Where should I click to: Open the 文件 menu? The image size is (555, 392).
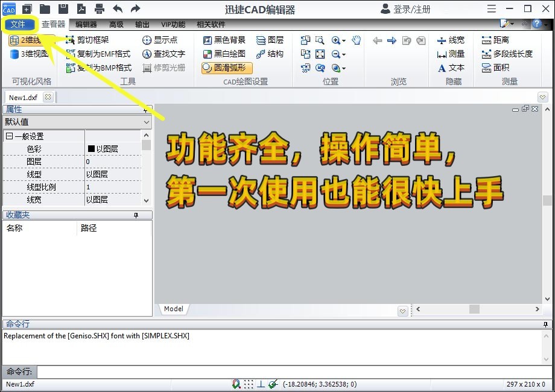pyautogui.click(x=20, y=24)
